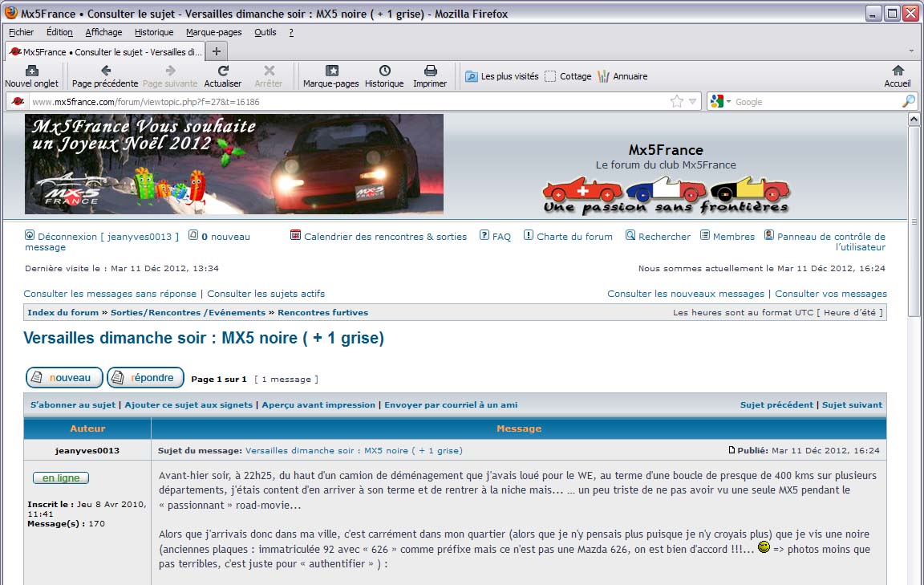The image size is (924, 585).
Task: Open the ? help menu
Action: pos(291,32)
